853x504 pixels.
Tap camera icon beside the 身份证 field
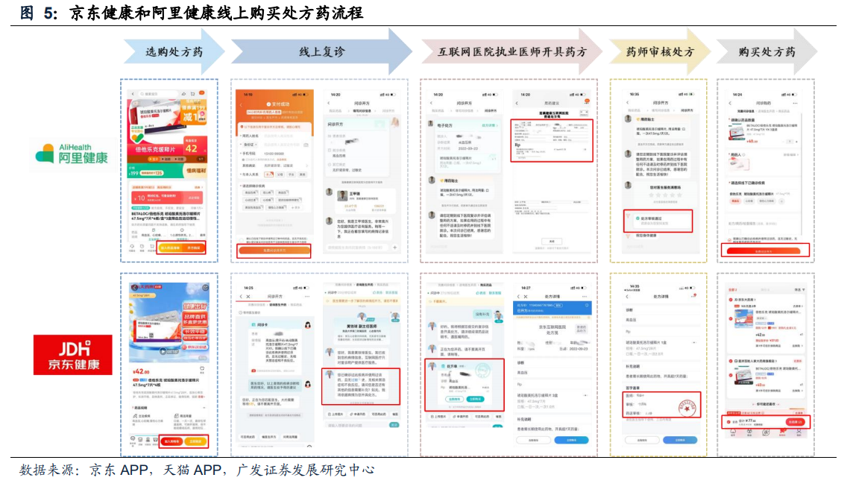tap(306, 145)
